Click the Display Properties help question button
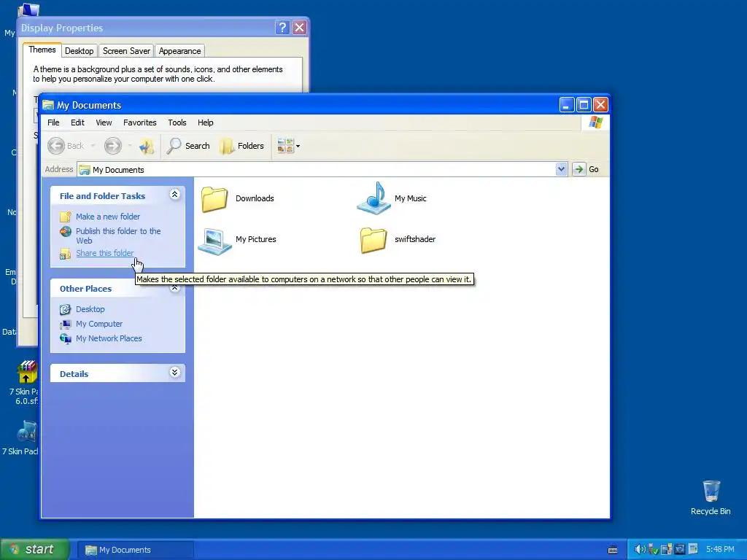The image size is (747, 560). pos(282,28)
